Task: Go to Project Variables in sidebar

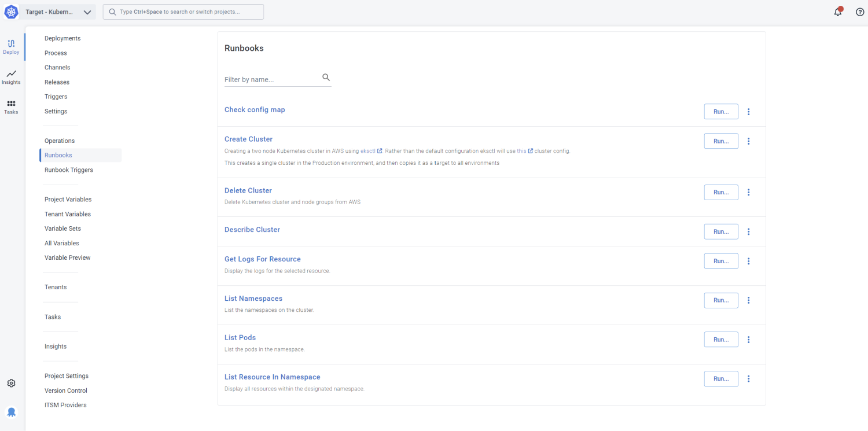Action: (68, 200)
